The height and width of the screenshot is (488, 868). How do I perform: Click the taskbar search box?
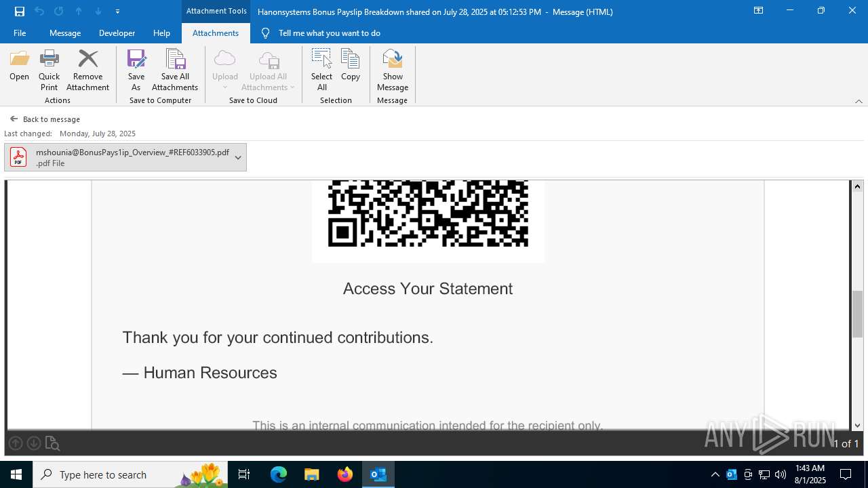(x=130, y=474)
